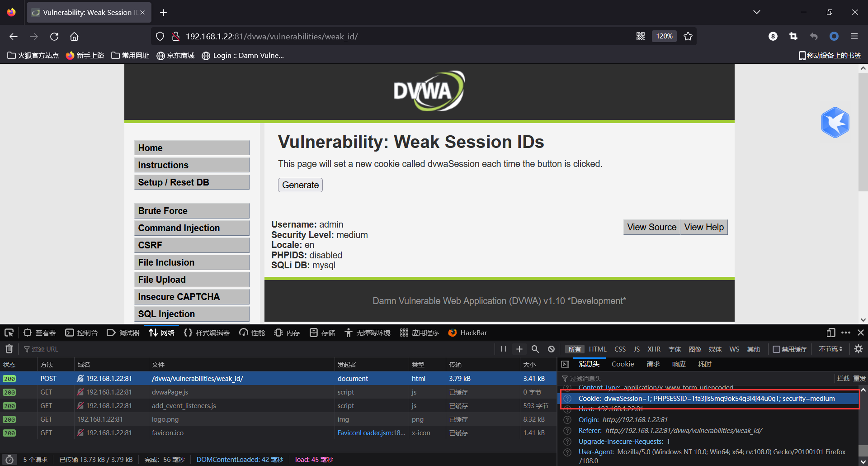Open the 120% zoom level indicator
868x466 pixels.
point(664,36)
